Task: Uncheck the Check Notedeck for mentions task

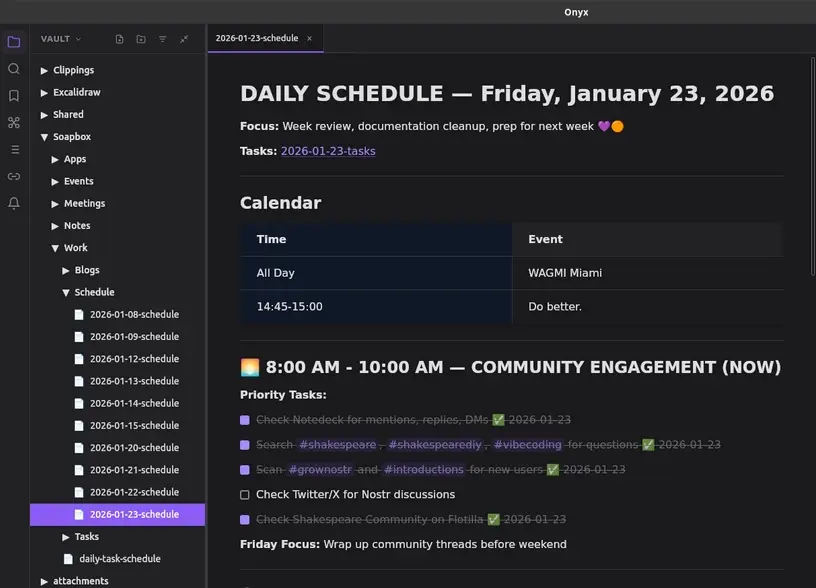Action: (245, 420)
